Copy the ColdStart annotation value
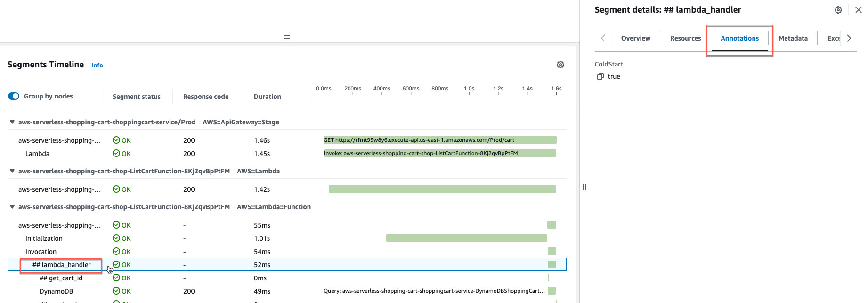The image size is (868, 303). tap(600, 76)
